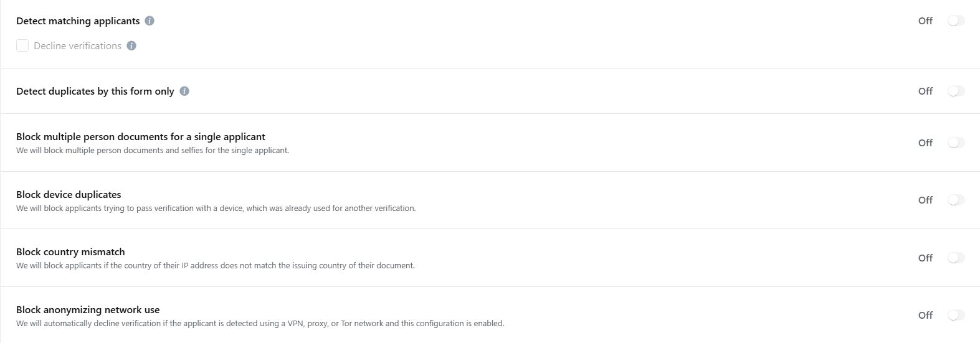The image size is (980, 343).
Task: Enable Block anonymizing network use switch
Action: 956,315
